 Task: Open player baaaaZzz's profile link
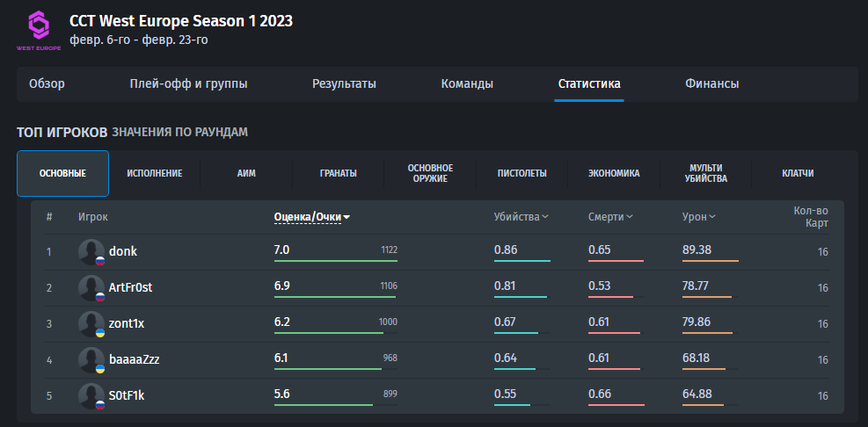[x=135, y=359]
